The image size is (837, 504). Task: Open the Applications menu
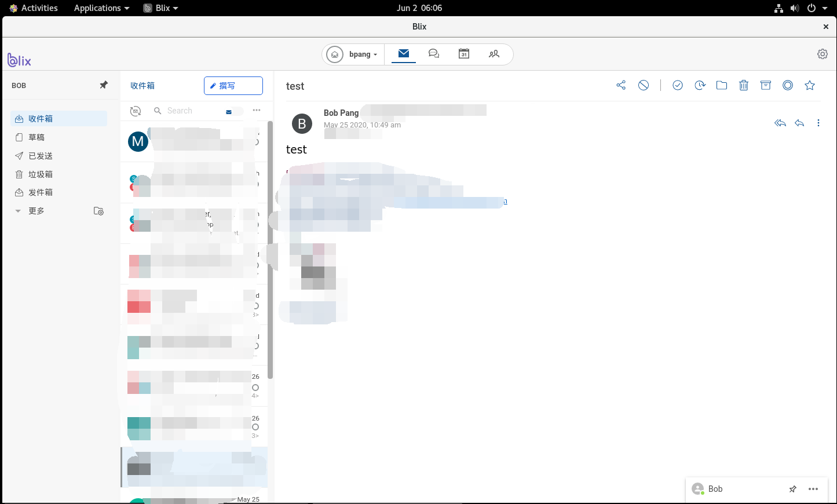(101, 8)
